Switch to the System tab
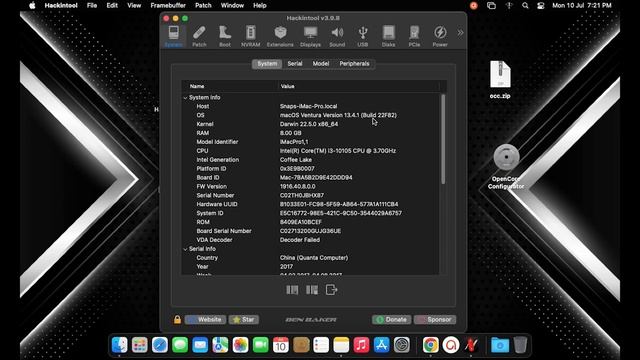 (267, 64)
